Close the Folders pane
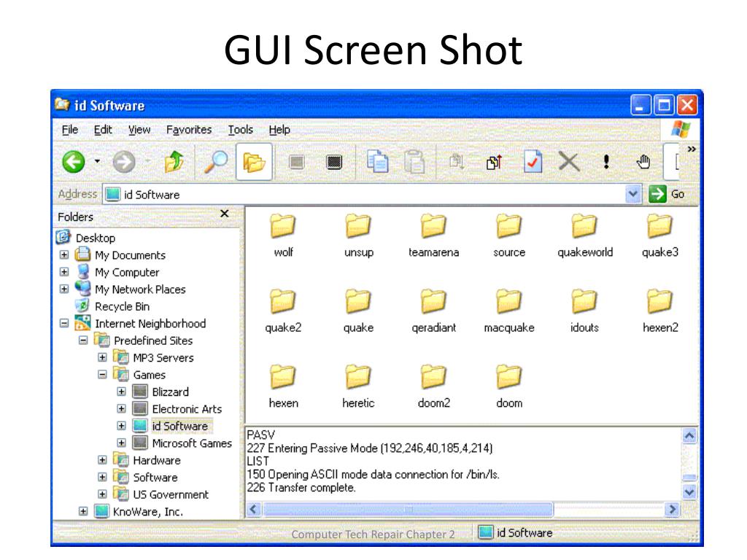The width and height of the screenshot is (747, 560). (225, 214)
